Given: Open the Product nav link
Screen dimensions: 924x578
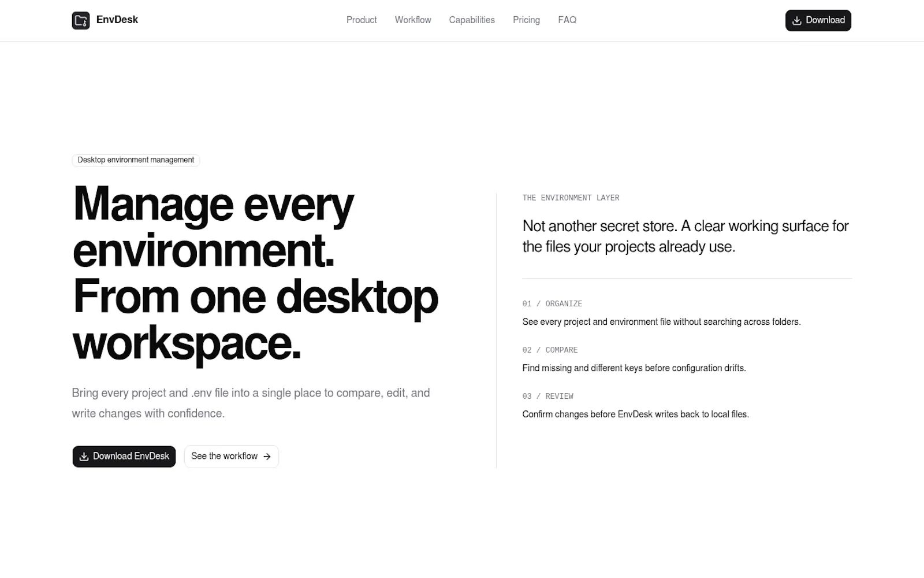Looking at the screenshot, I should tap(362, 20).
